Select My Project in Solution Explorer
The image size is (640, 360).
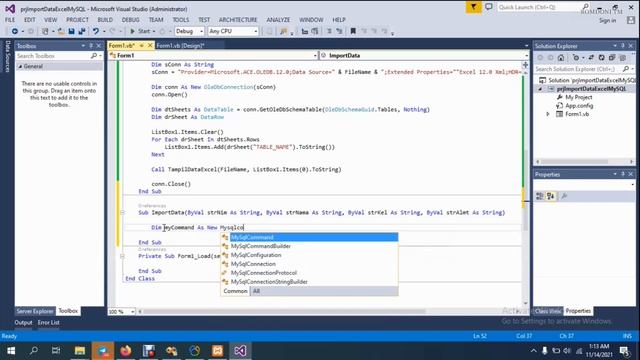(578, 97)
